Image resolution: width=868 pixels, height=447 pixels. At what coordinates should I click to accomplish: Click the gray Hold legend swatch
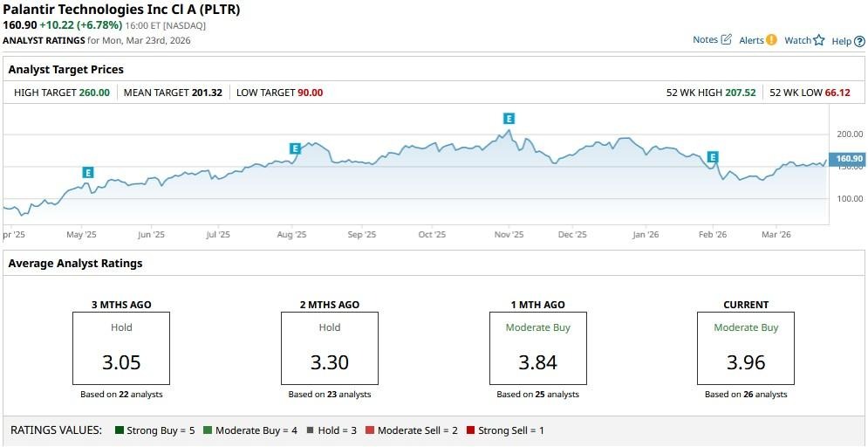tap(310, 430)
